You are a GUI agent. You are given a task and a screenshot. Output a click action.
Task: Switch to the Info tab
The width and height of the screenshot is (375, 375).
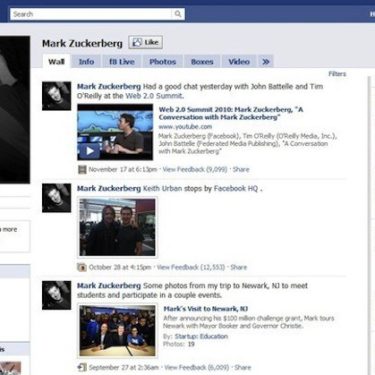[x=86, y=62]
